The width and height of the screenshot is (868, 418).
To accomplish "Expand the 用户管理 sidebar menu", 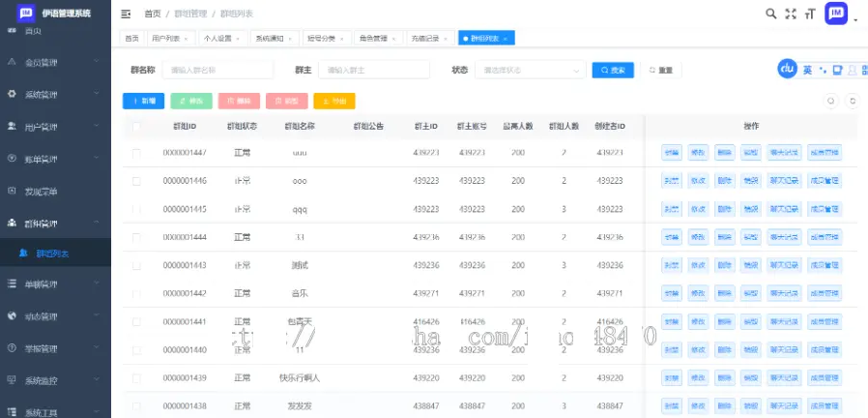I will click(55, 127).
